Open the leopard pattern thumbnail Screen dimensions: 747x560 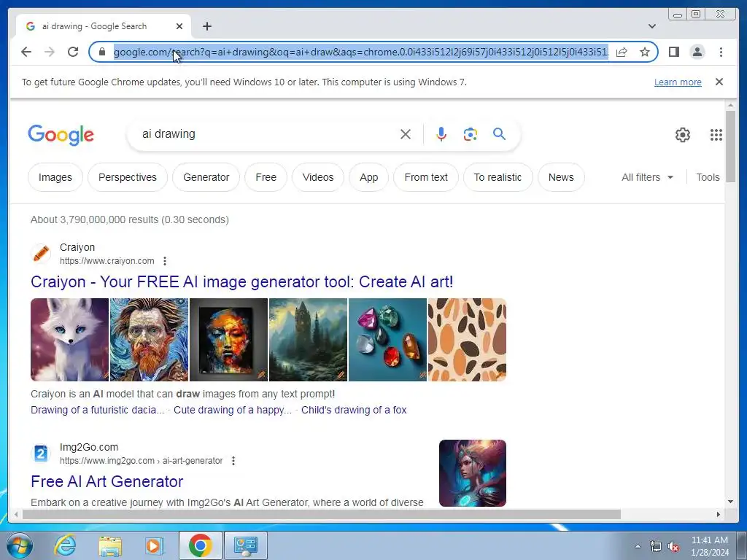(468, 340)
